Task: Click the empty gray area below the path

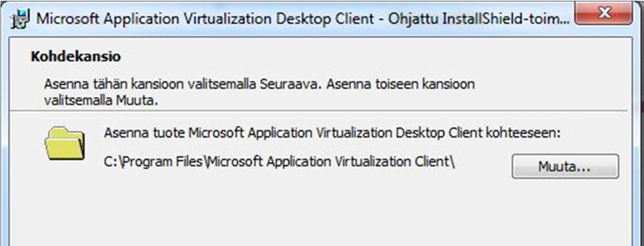Action: [x=320, y=210]
